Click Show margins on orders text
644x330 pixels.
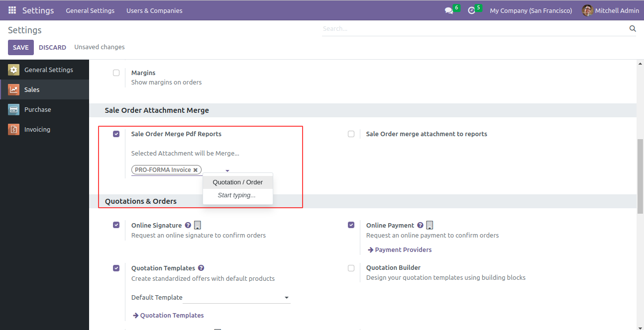click(x=167, y=82)
